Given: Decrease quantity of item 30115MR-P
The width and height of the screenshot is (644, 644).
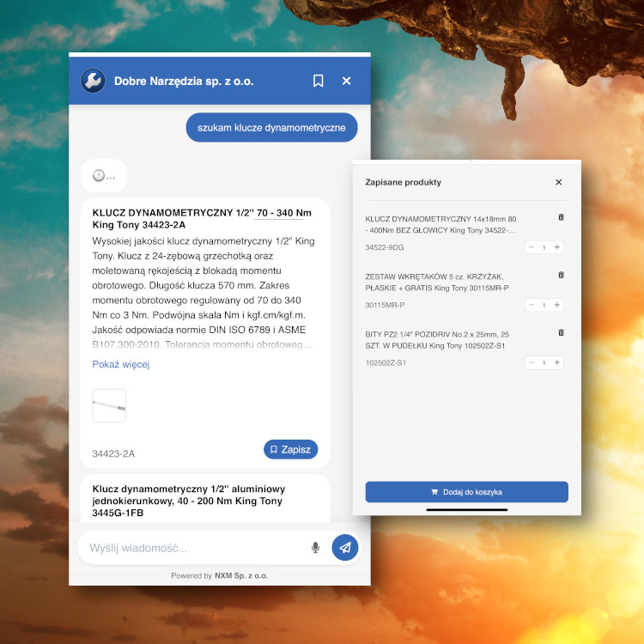Looking at the screenshot, I should (532, 305).
